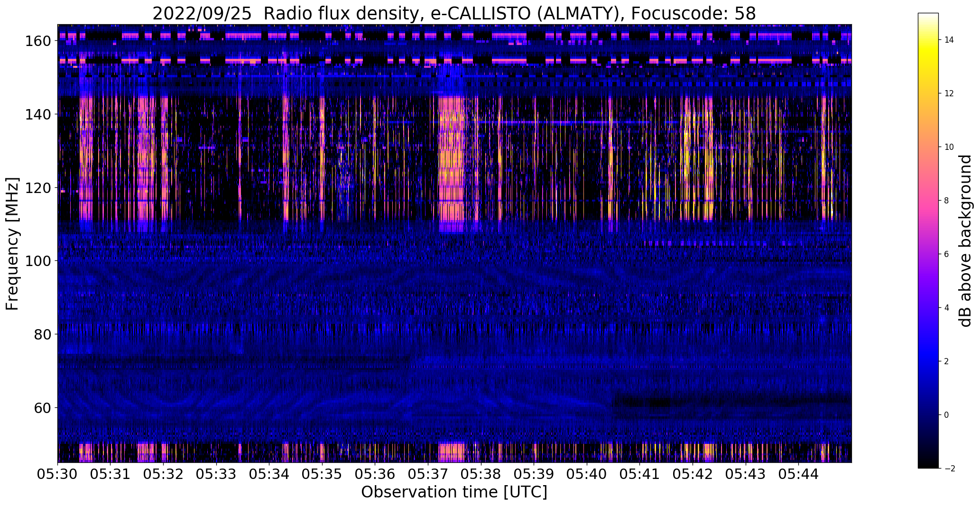
Task: Select the 0 dB colorbar tick label
Action: click(946, 415)
